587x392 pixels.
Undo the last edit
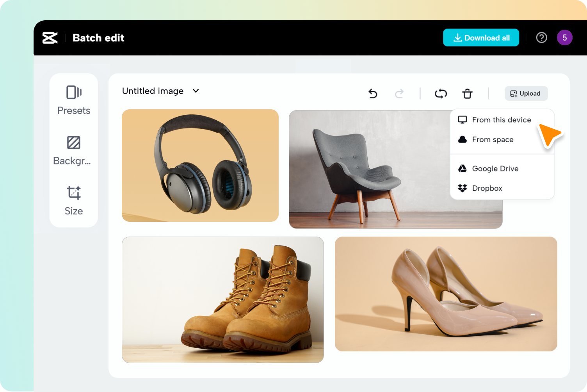tap(373, 94)
